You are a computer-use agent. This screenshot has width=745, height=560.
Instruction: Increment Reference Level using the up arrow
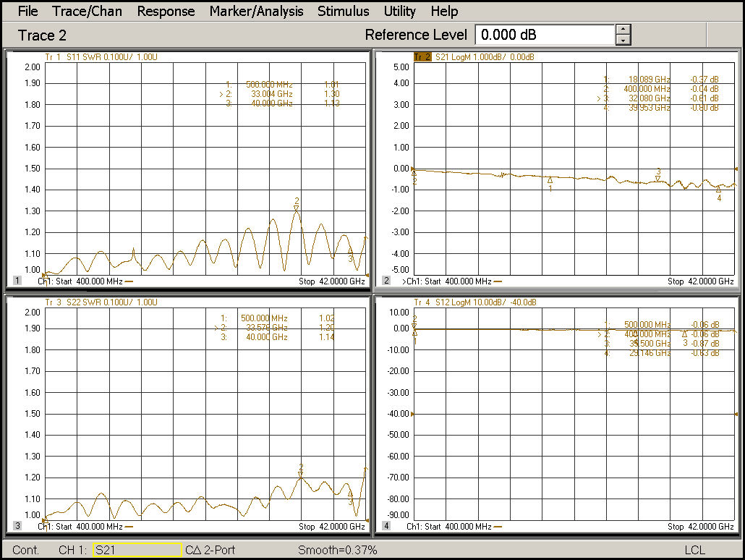[623, 29]
